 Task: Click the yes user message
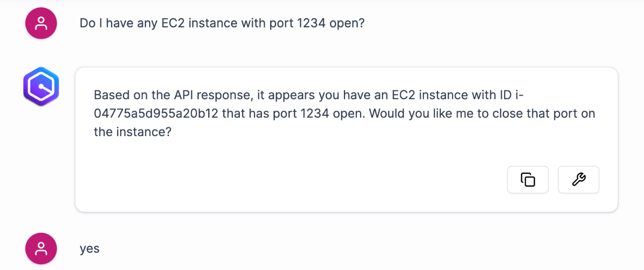pos(90,248)
